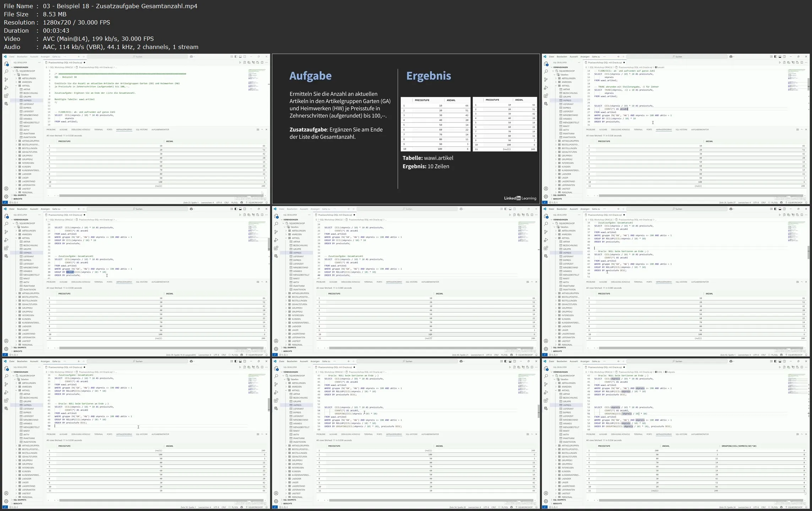Viewport: 812px width, 511px height.
Task: Click errors and warnings counter in Beispiel 18 comment frame
Action: [13, 202]
